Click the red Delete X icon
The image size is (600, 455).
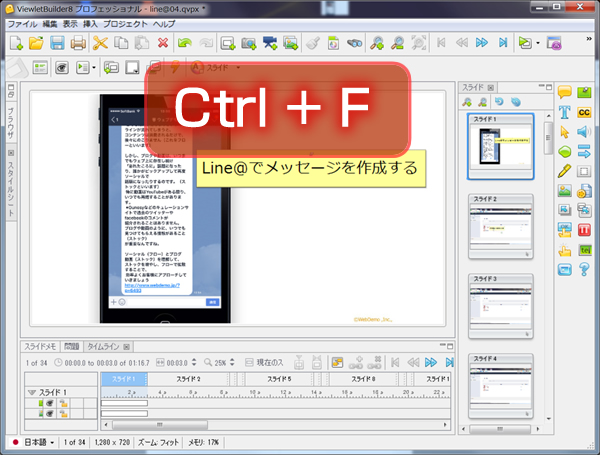(x=164, y=43)
